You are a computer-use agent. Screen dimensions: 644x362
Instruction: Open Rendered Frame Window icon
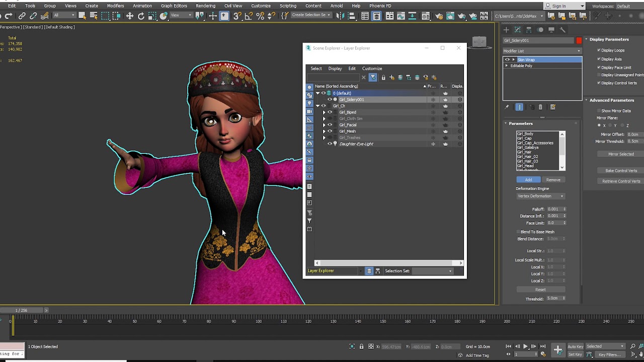point(450,16)
